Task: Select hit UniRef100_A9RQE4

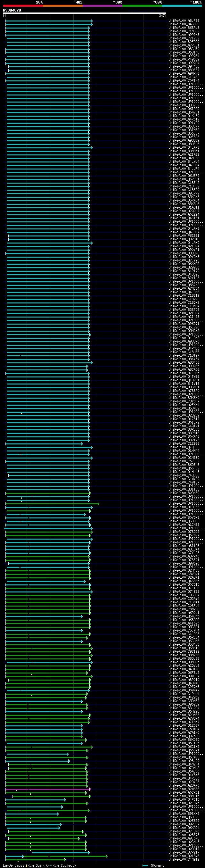Action: (x=184, y=56)
